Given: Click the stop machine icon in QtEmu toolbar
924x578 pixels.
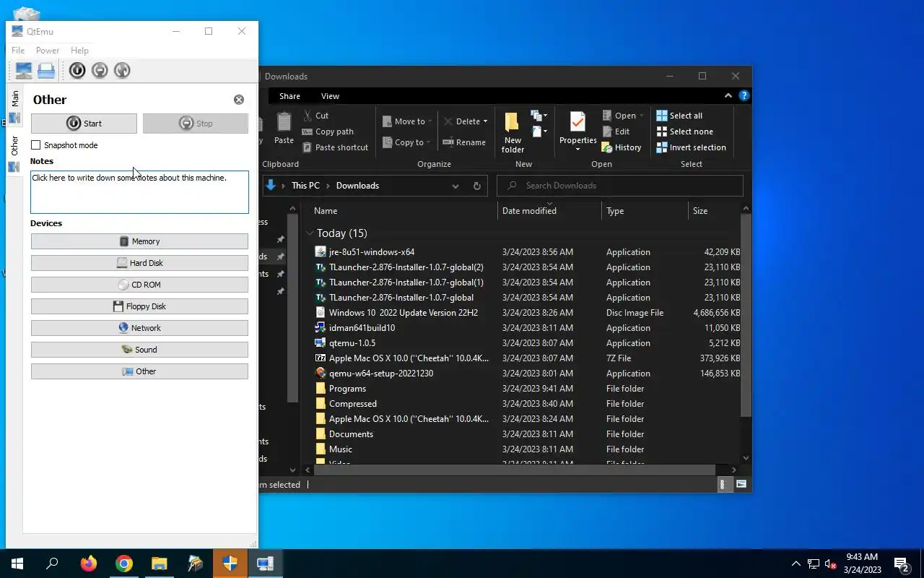Looking at the screenshot, I should coord(100,70).
